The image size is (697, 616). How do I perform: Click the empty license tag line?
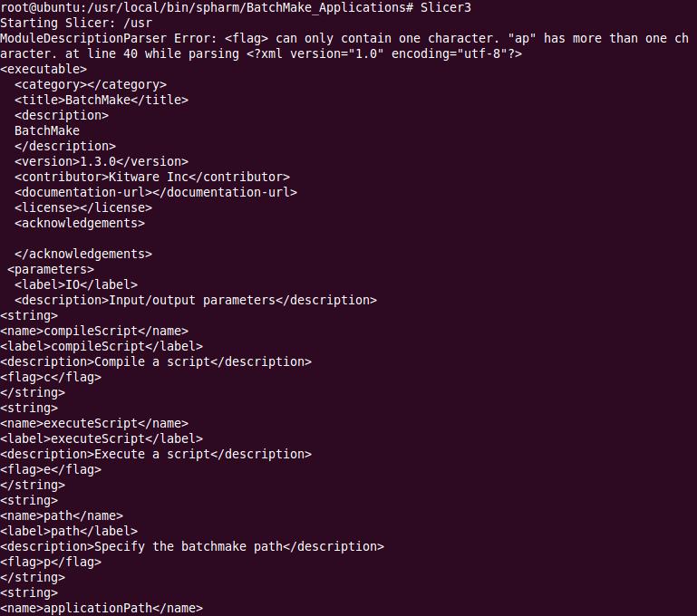(83, 207)
